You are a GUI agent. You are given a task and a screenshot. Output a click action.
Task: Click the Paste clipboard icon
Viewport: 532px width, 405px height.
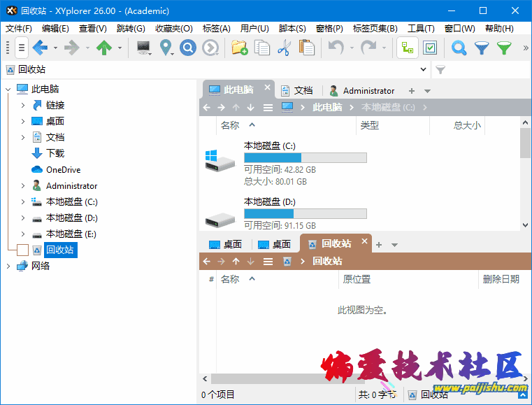click(307, 48)
